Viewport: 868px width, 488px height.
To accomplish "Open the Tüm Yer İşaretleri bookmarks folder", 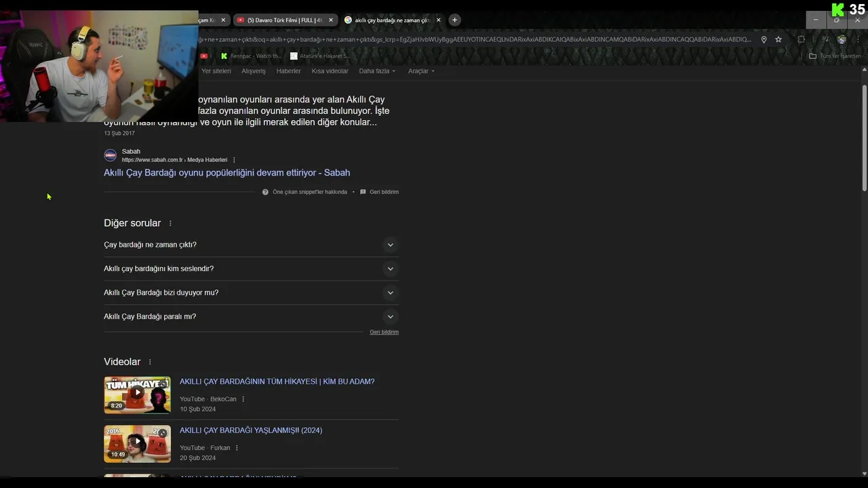I will [x=835, y=56].
